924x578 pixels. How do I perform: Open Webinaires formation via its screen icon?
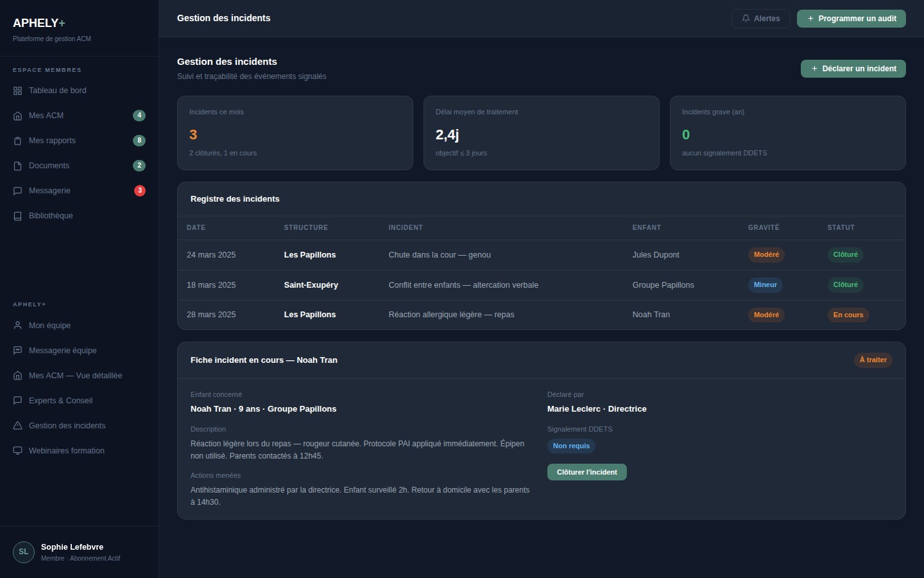coord(17,451)
